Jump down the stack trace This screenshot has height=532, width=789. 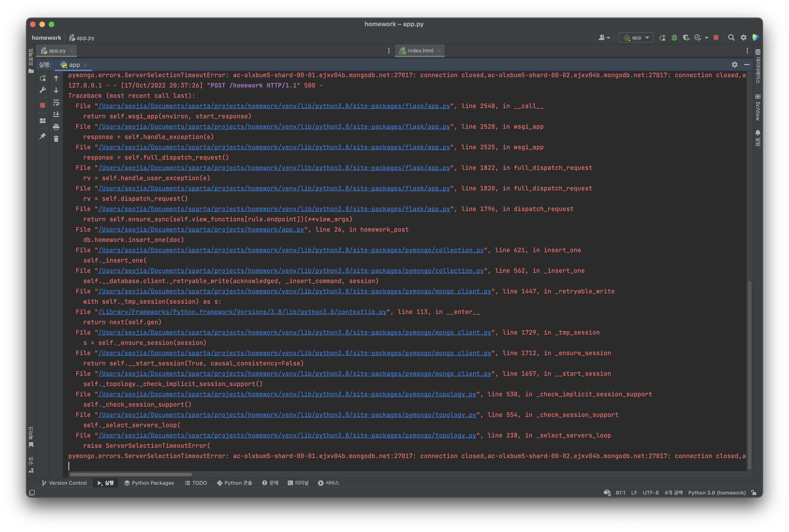click(56, 90)
